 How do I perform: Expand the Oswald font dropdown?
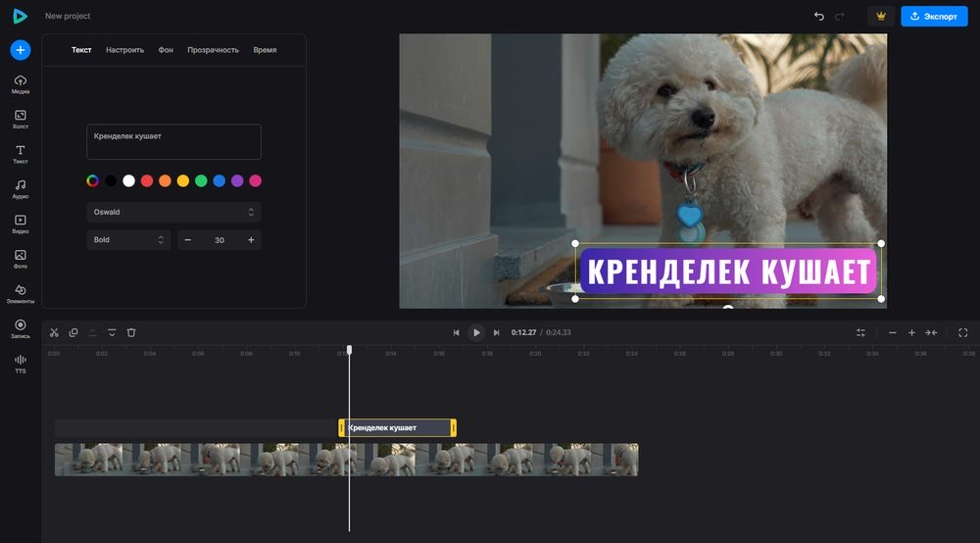pyautogui.click(x=173, y=212)
